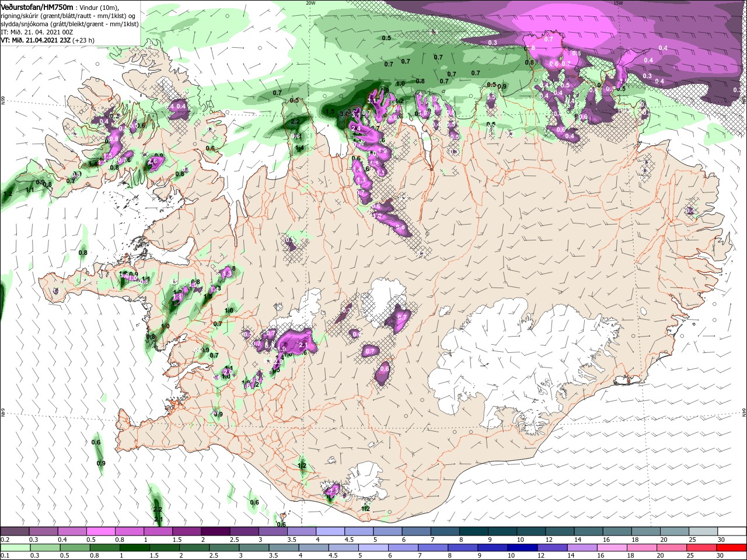This screenshot has width=747, height=560.
Task: Select the initial time line 'IT: Mið. 21. 04. 2021 00Z'
Action: click(37, 32)
